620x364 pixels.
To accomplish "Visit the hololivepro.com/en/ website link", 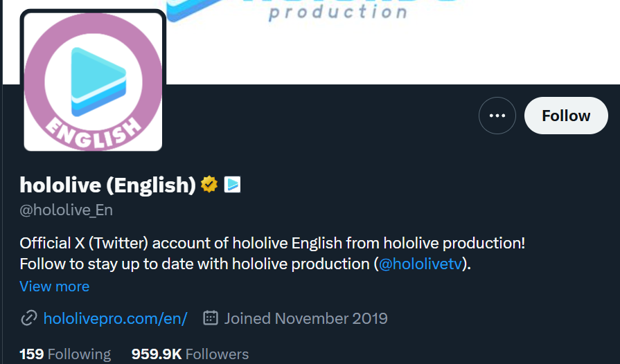I will click(x=115, y=318).
